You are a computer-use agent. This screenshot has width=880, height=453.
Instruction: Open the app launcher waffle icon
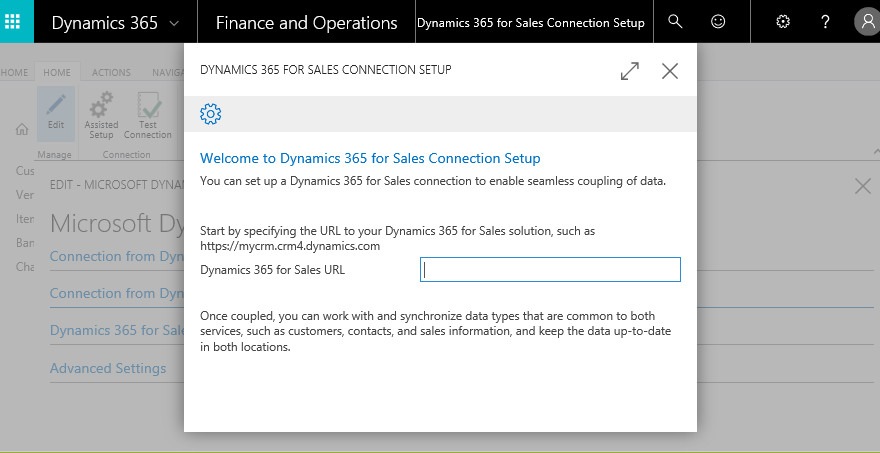tap(12, 22)
